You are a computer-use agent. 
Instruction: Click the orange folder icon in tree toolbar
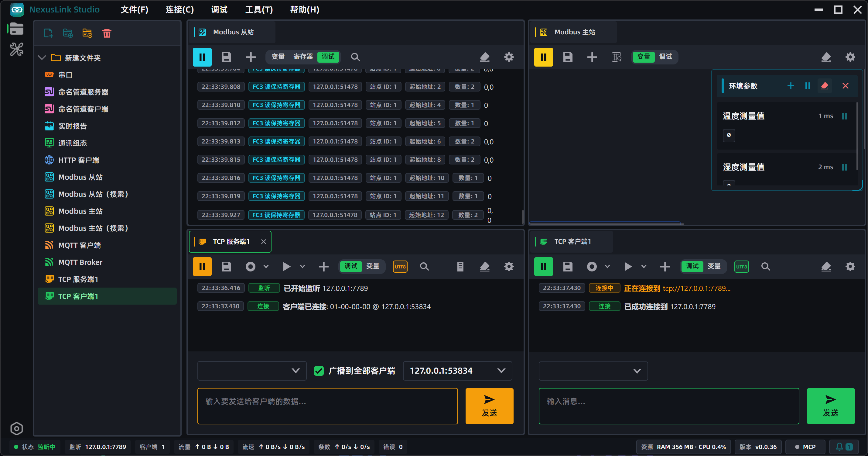pos(87,33)
